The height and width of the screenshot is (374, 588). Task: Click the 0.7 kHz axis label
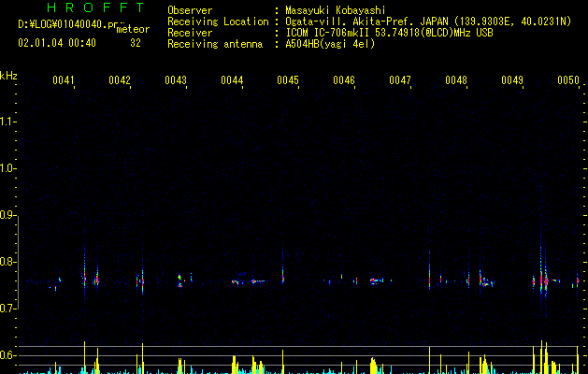click(7, 309)
